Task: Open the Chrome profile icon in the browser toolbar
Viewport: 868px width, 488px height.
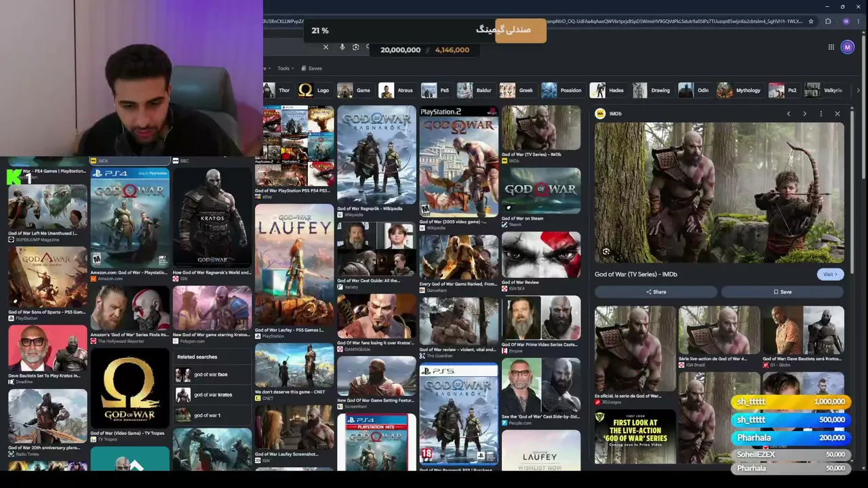Action: click(846, 21)
